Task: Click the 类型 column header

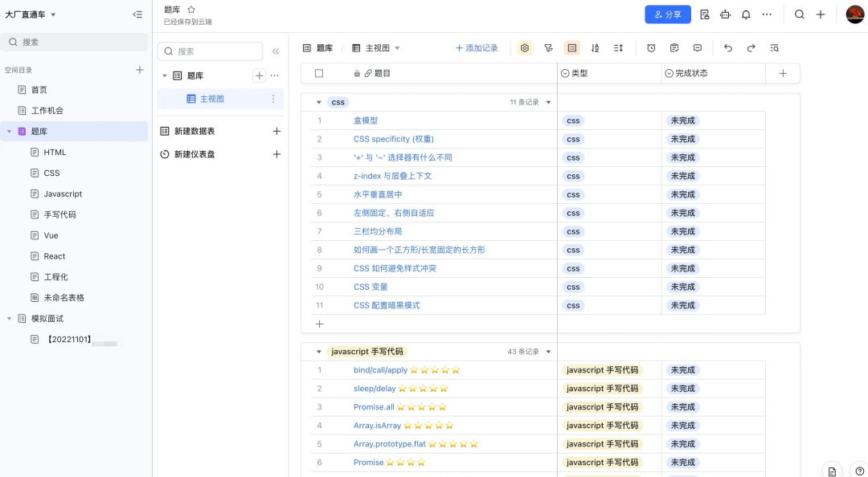Action: (x=609, y=73)
